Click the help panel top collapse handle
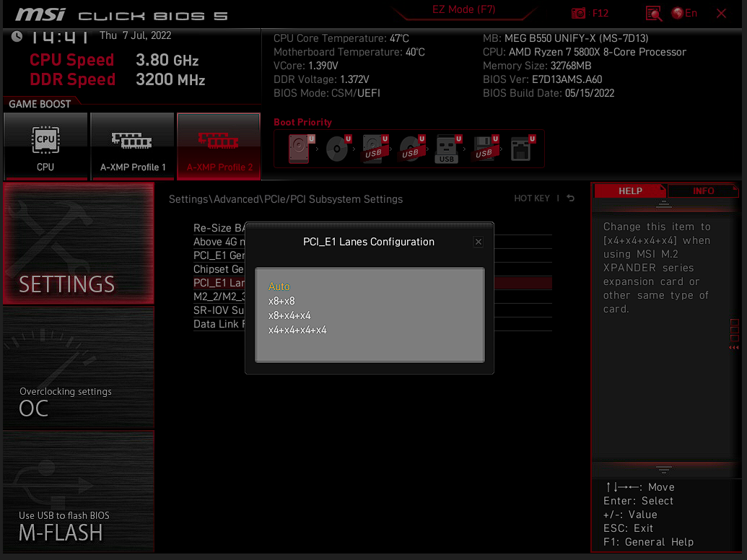Viewport: 747px width, 560px height. tap(663, 205)
